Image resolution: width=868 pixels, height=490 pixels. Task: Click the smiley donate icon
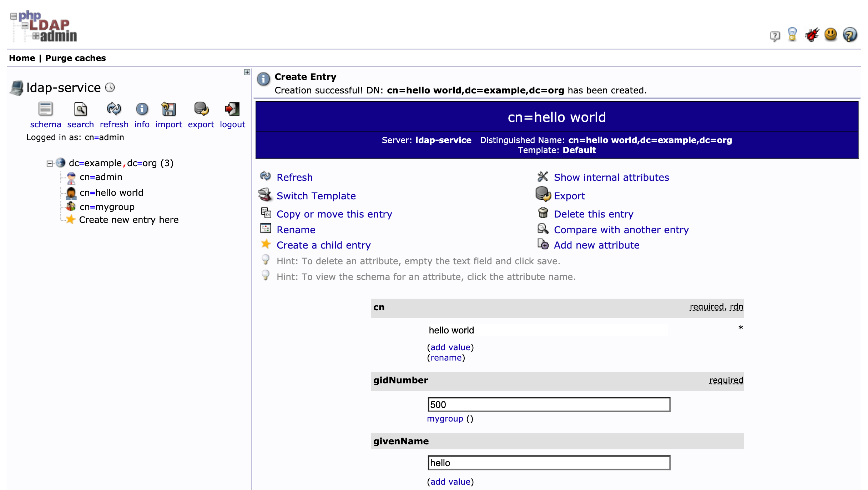click(x=831, y=35)
